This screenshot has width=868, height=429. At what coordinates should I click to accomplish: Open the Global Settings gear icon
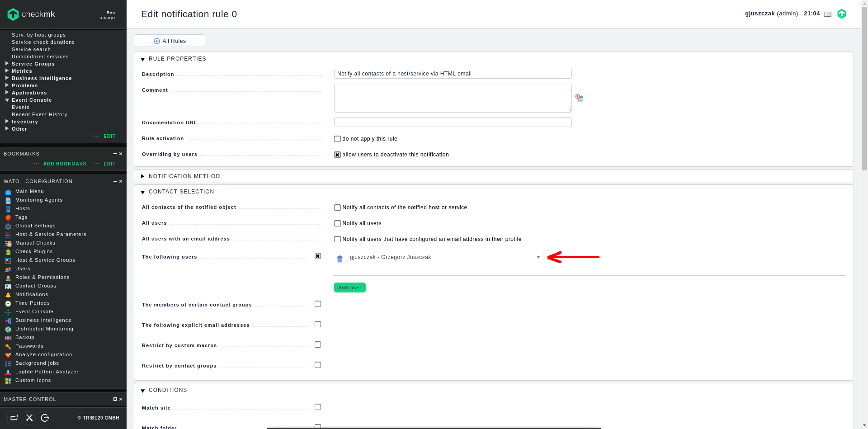tap(8, 226)
